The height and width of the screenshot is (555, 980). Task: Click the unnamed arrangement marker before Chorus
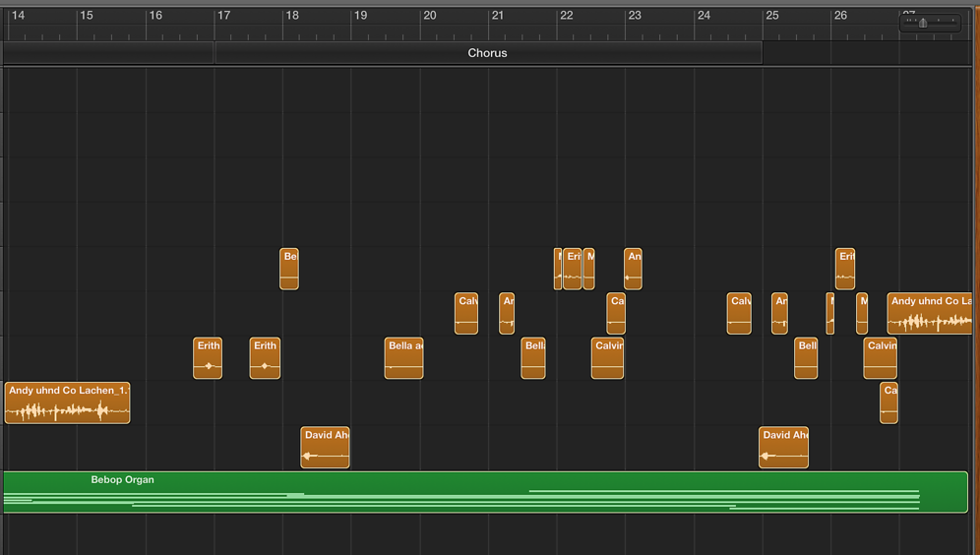pyautogui.click(x=108, y=53)
